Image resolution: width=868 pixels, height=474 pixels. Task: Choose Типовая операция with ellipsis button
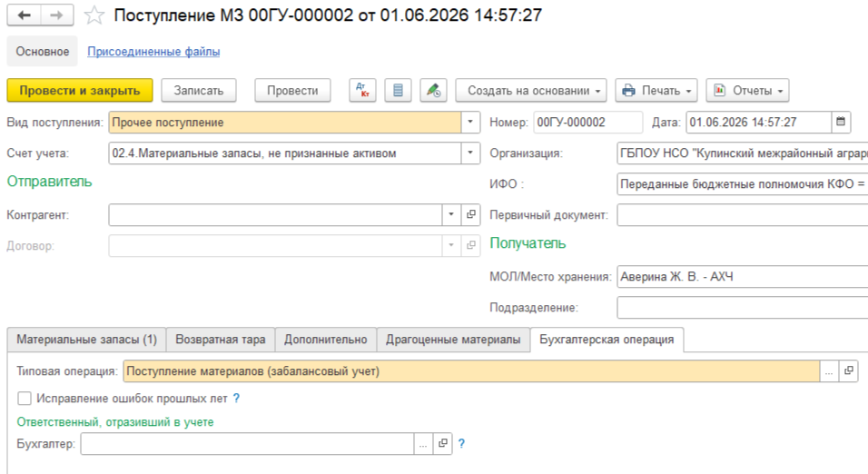point(829,371)
